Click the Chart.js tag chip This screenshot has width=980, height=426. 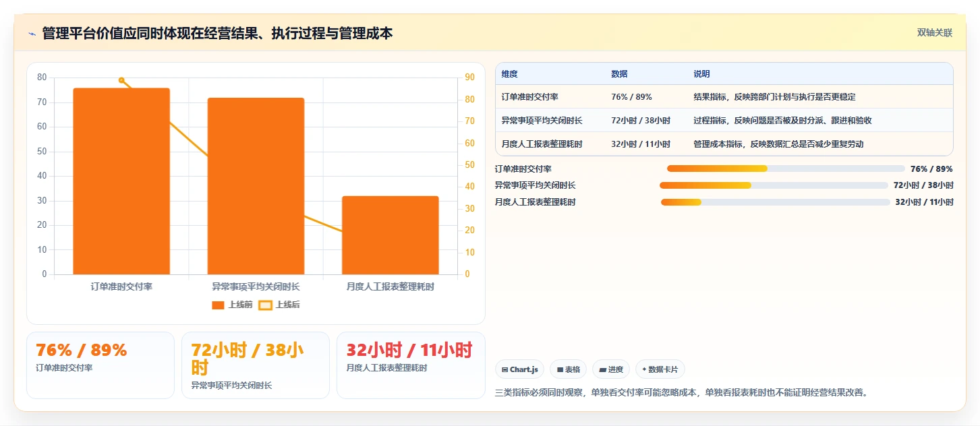tap(519, 369)
